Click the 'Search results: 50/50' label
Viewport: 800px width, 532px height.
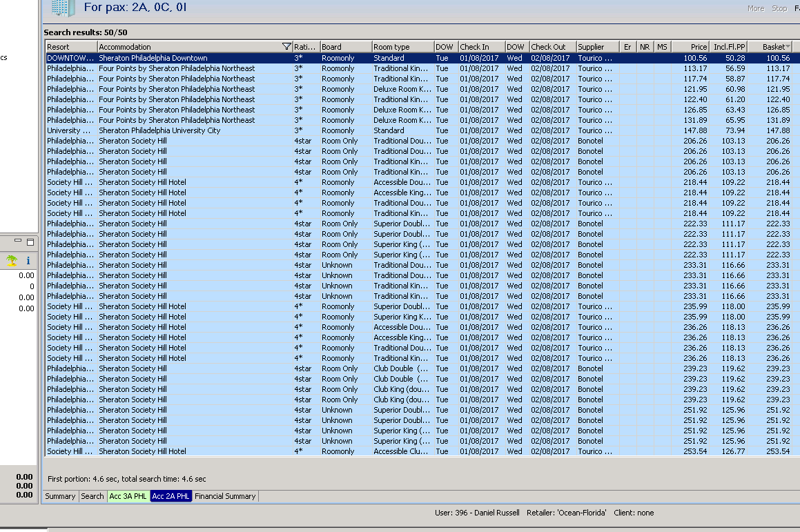click(85, 32)
